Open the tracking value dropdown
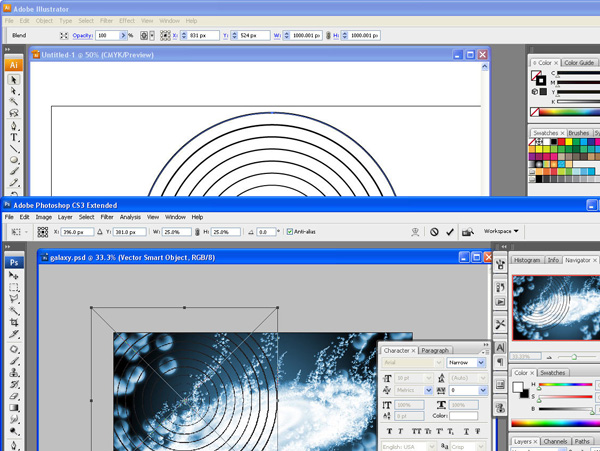This screenshot has width=600, height=451. tap(483, 390)
